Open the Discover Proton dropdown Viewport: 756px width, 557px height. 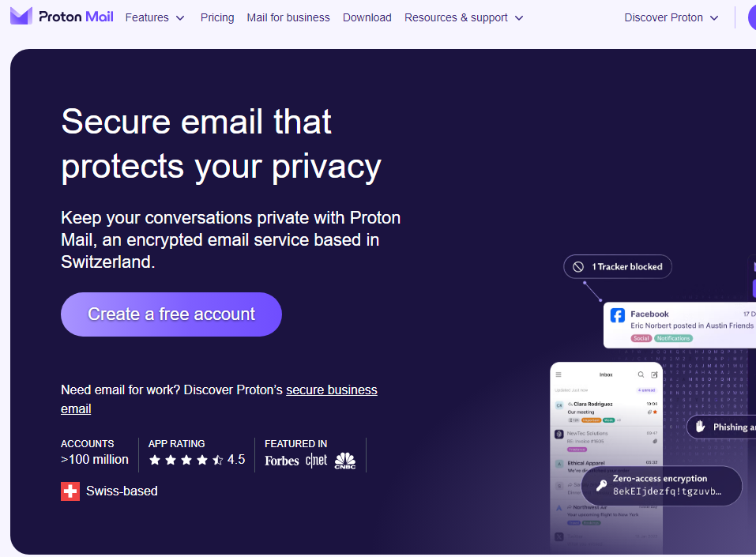(x=671, y=18)
